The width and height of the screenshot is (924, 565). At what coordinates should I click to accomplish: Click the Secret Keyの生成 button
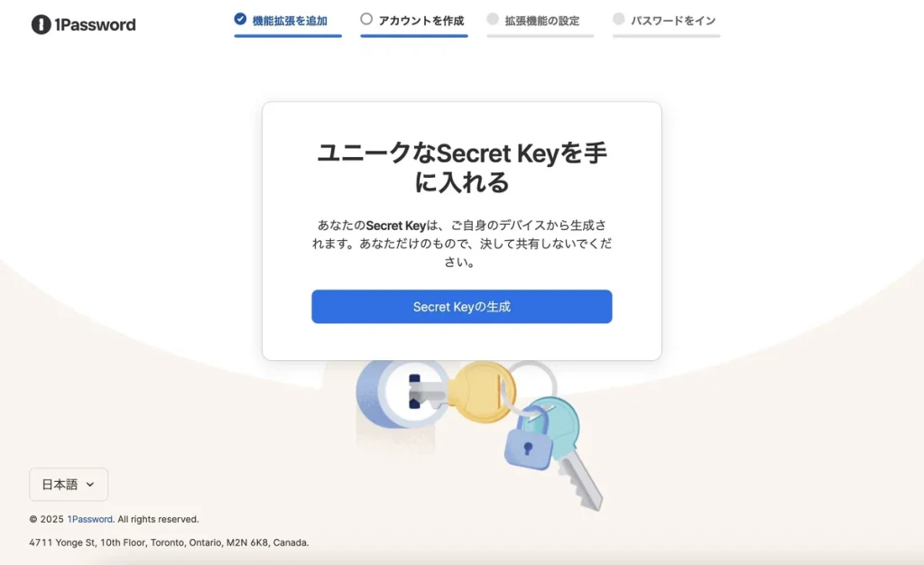(461, 306)
